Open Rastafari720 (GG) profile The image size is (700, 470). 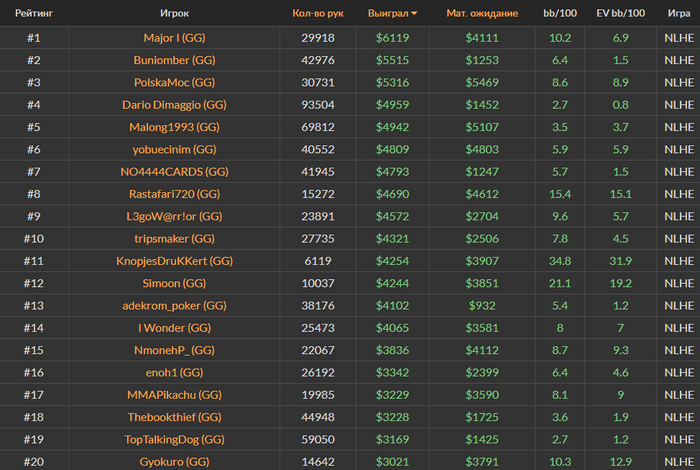pyautogui.click(x=174, y=194)
